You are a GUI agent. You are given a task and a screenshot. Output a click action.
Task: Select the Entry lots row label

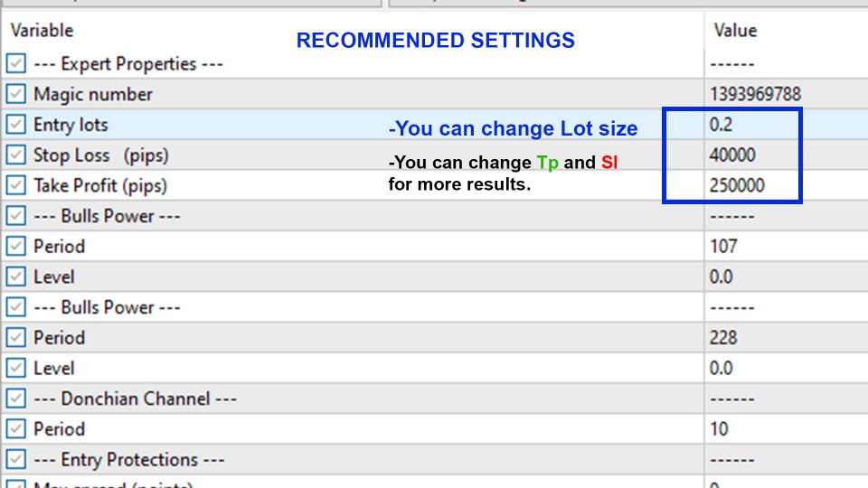(71, 125)
